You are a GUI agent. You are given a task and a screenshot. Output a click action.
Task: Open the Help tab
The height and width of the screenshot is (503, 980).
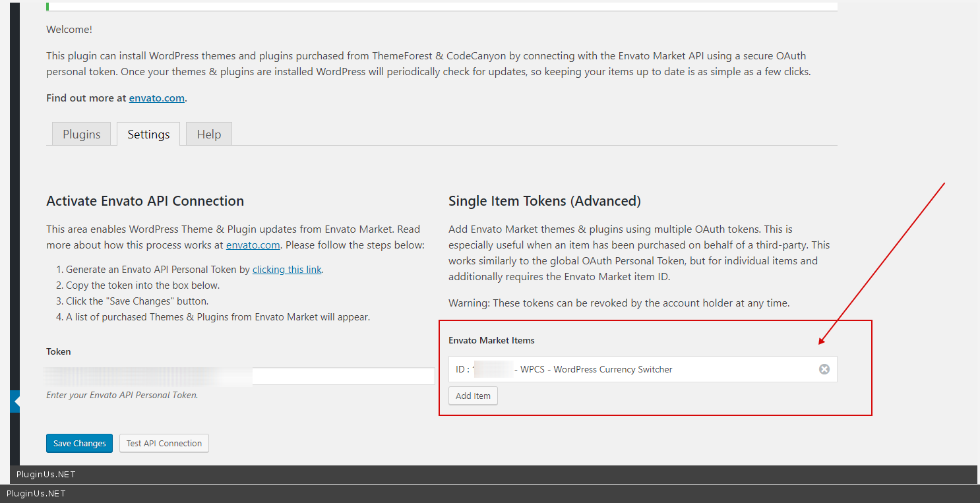click(208, 134)
